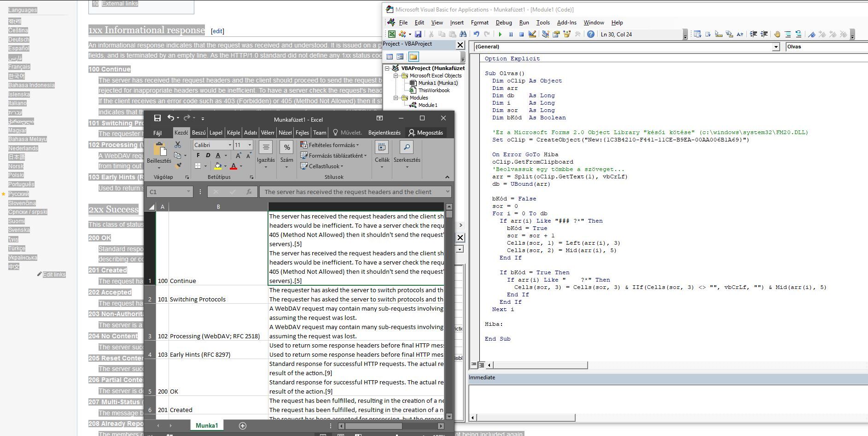Viewport: 868px width, 436px height.
Task: Collapse Modules tree node in Project panel
Action: (395, 98)
